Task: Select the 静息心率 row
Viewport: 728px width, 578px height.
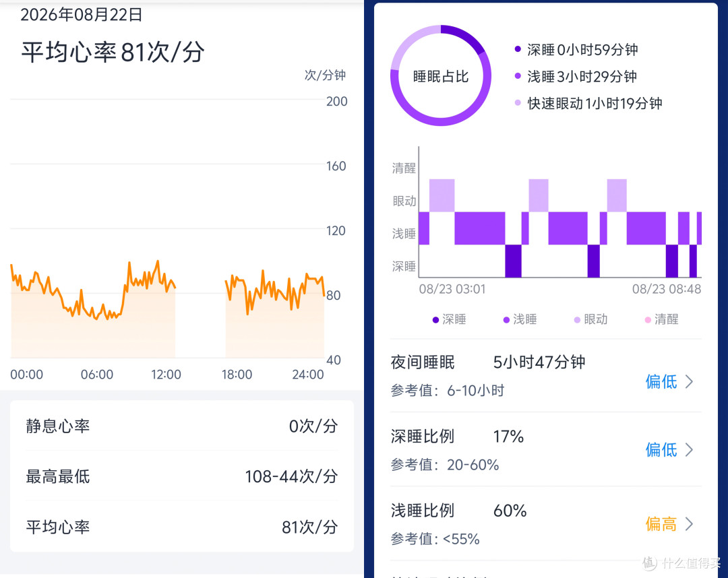Action: 181,426
